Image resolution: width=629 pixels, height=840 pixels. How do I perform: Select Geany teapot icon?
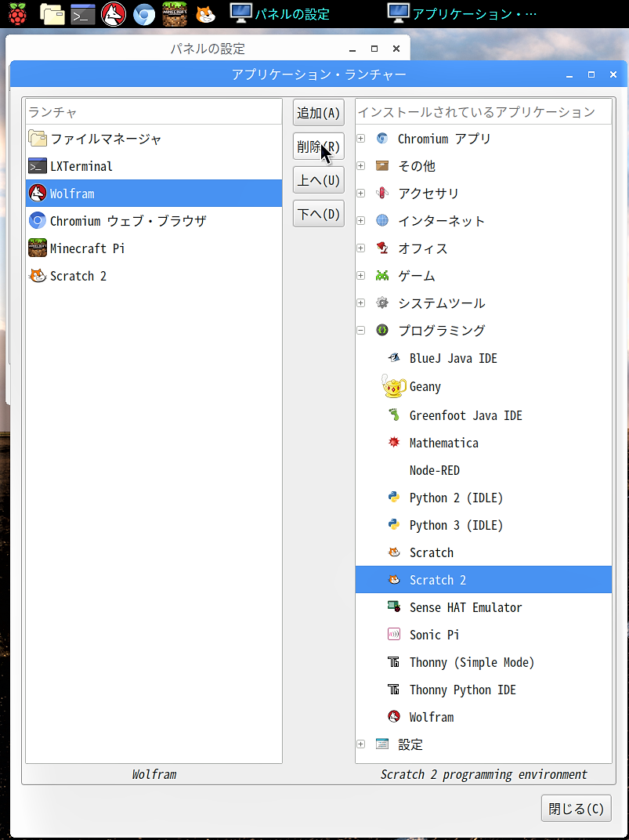pos(395,386)
